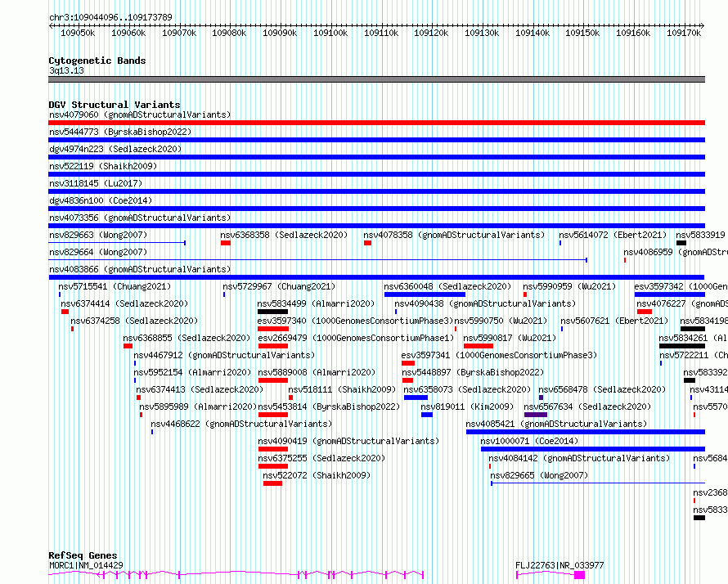Click nsv4468622 (gnomADStructuralVariants) label
The width and height of the screenshot is (728, 584).
point(241,424)
